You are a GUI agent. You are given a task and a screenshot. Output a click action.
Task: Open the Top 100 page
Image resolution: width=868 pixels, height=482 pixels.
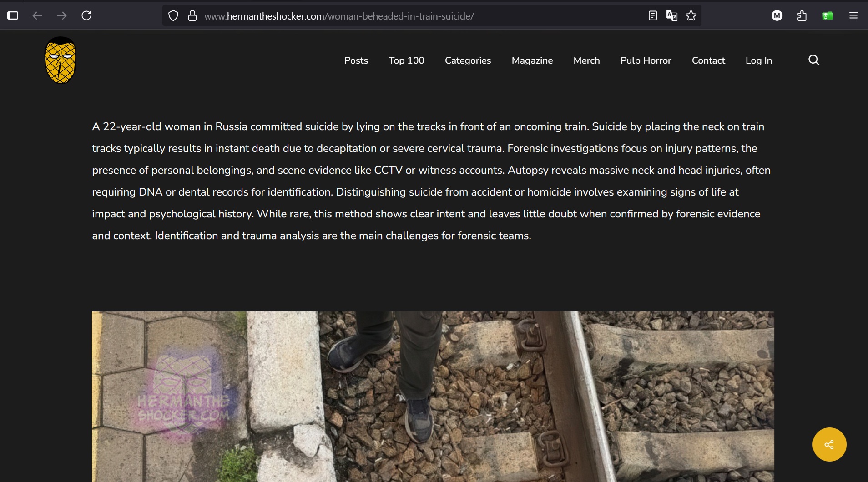(406, 60)
